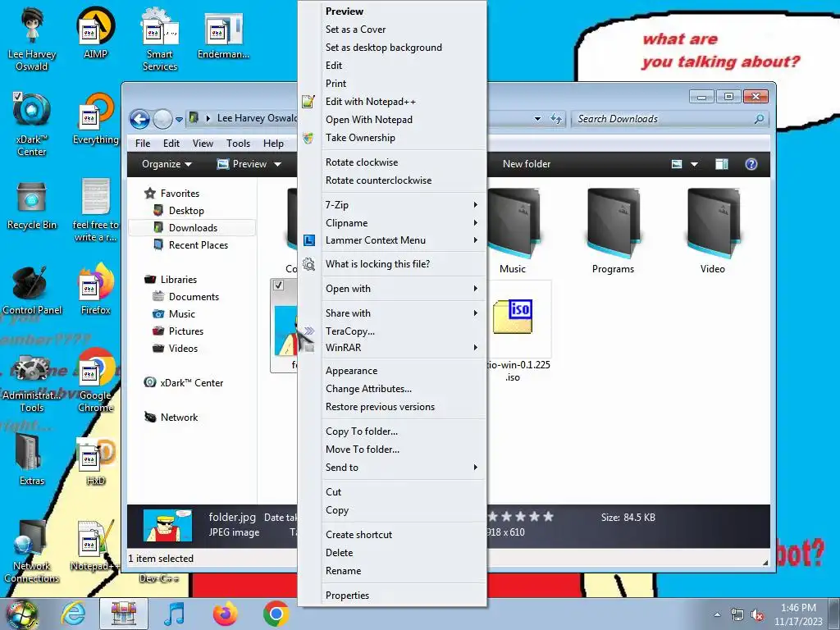The height and width of the screenshot is (630, 840).
Task: Uncheck the folder.jpg selection checkbox
Action: (x=279, y=285)
